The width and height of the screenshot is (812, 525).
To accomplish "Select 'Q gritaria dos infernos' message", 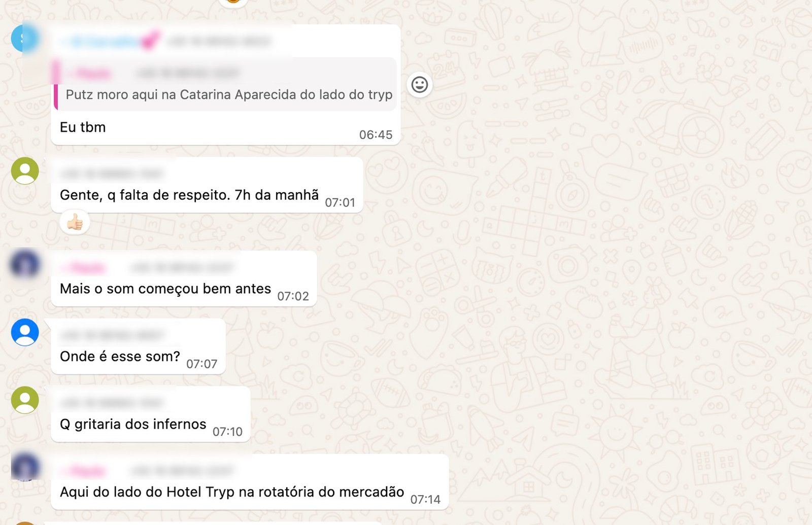I will [151, 414].
